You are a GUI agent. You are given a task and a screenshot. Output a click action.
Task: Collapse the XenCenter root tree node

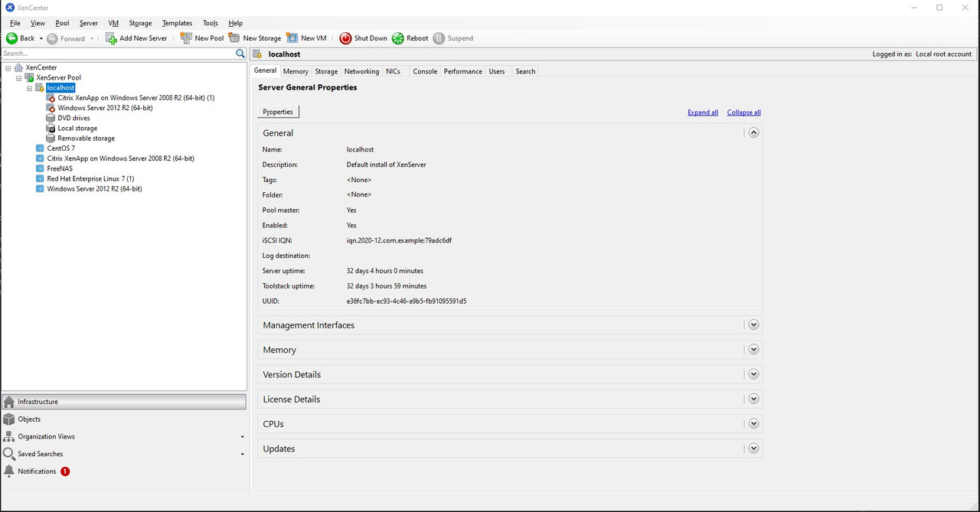(x=8, y=67)
